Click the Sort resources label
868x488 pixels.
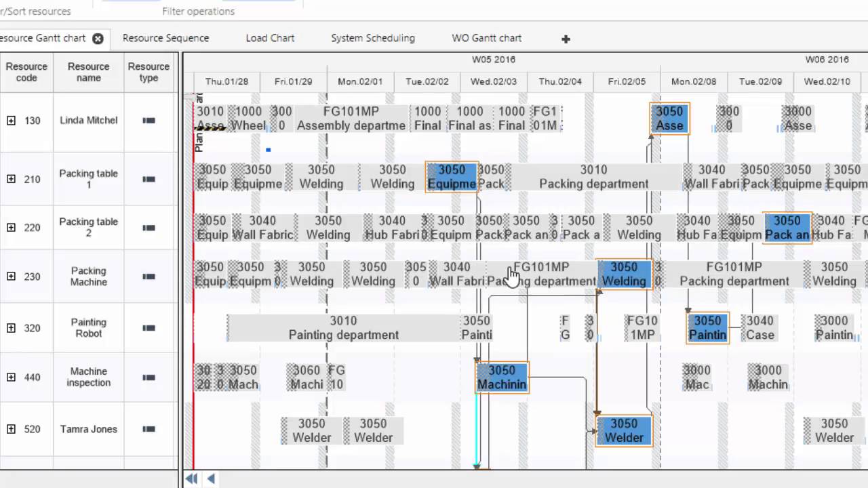[x=35, y=12]
